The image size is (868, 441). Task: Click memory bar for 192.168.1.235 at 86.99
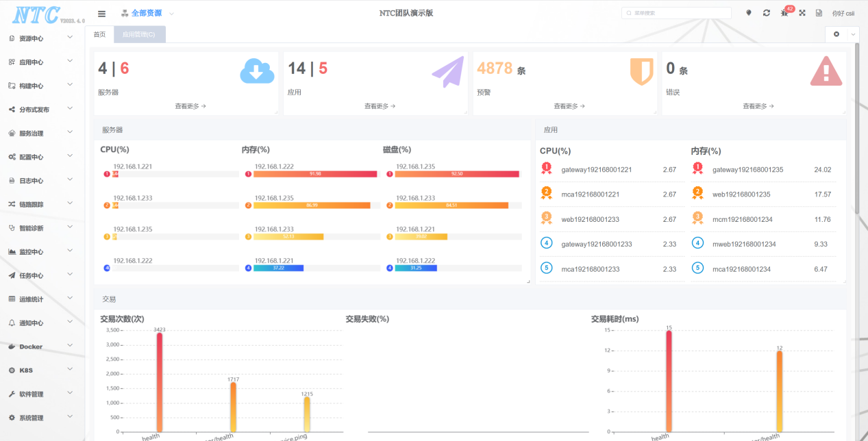pyautogui.click(x=312, y=205)
